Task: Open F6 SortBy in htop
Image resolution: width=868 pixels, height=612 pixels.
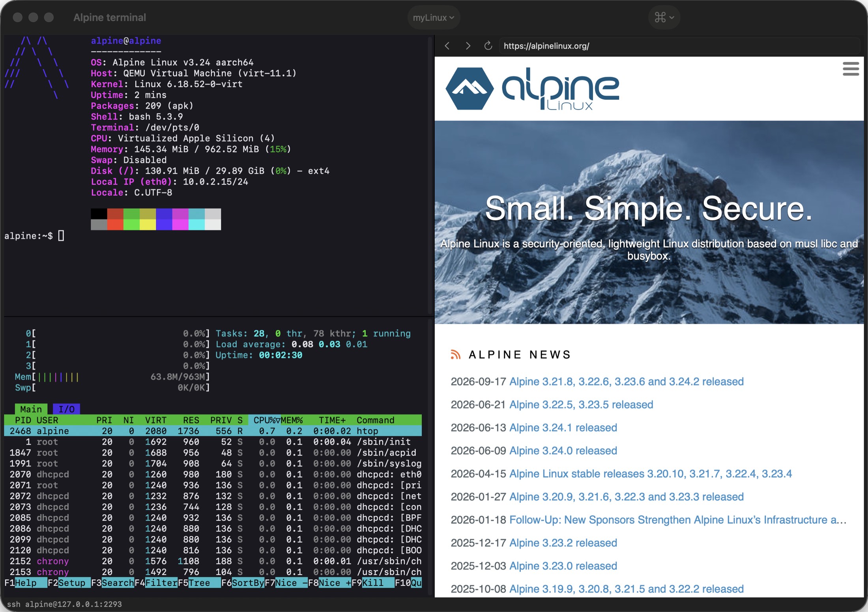Action: click(243, 583)
